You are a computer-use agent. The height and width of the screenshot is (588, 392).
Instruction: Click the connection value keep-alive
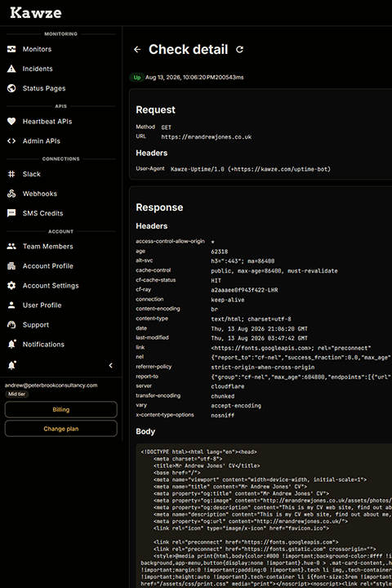(227, 300)
